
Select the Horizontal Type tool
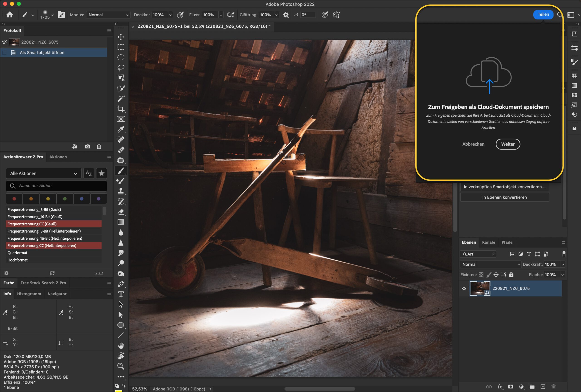(121, 294)
